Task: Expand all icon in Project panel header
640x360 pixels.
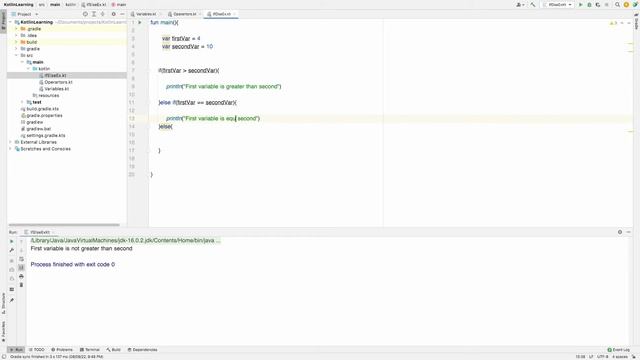Action: click(x=94, y=14)
